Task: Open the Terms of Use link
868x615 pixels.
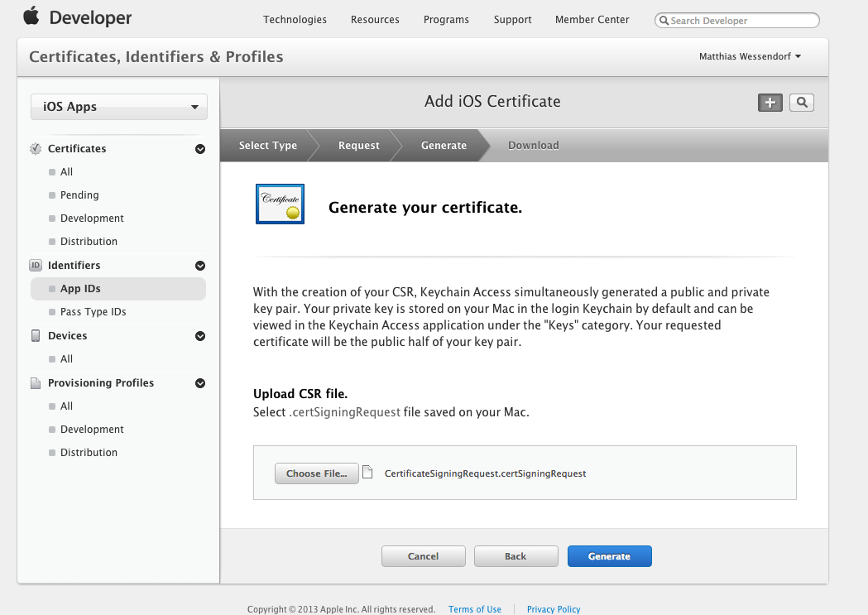Action: pyautogui.click(x=474, y=609)
